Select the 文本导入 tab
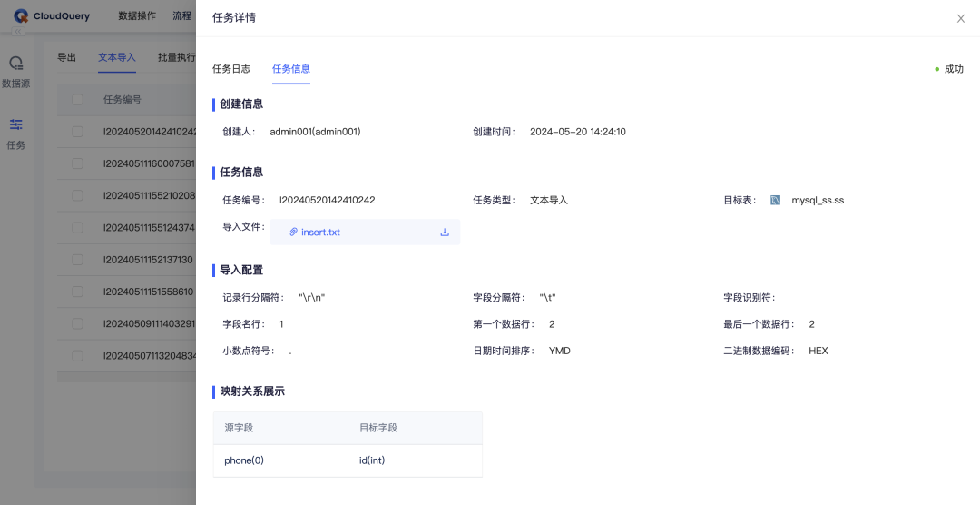This screenshot has width=980, height=505. [x=117, y=57]
